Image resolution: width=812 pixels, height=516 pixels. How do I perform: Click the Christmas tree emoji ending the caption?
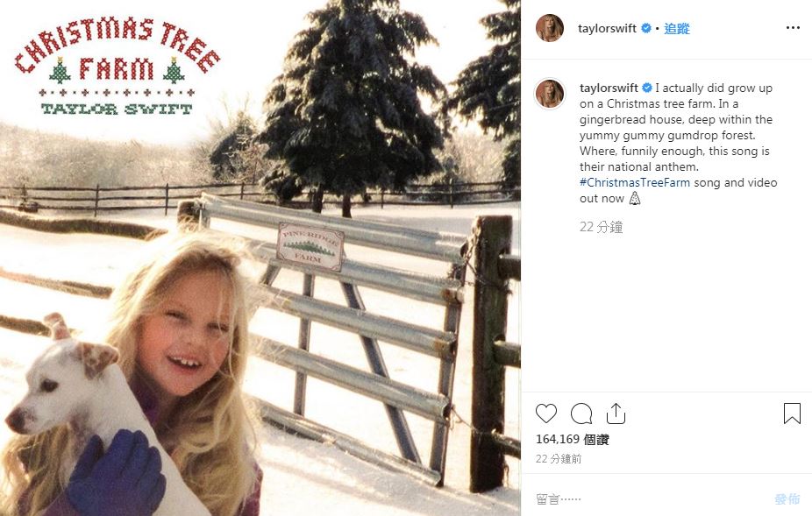pyautogui.click(x=634, y=199)
